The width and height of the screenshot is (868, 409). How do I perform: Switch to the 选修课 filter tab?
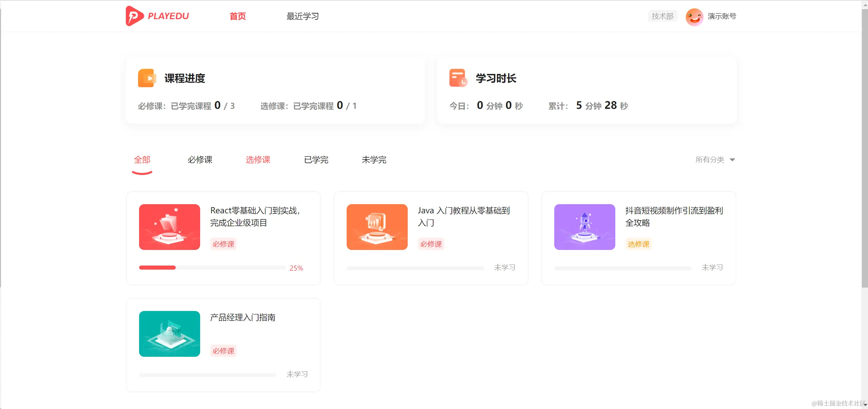point(258,160)
